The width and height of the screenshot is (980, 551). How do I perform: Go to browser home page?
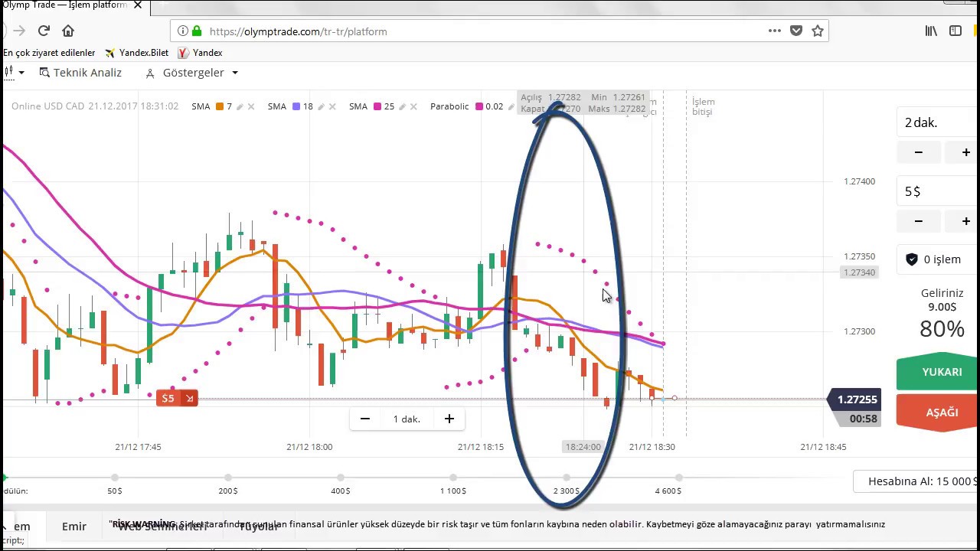pyautogui.click(x=68, y=31)
